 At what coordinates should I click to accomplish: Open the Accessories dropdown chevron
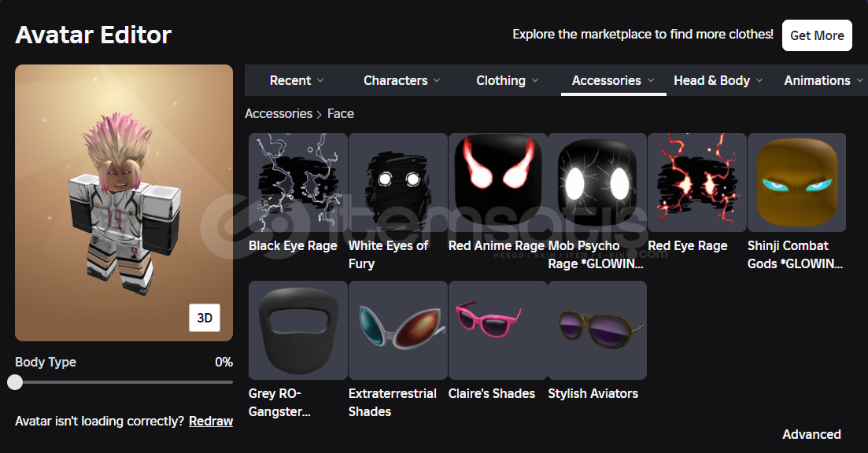pos(651,81)
